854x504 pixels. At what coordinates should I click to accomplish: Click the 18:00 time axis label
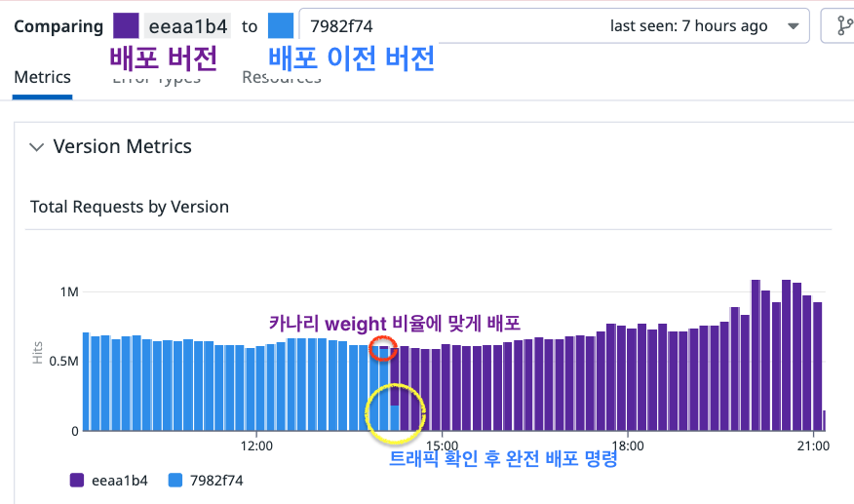coord(628,446)
